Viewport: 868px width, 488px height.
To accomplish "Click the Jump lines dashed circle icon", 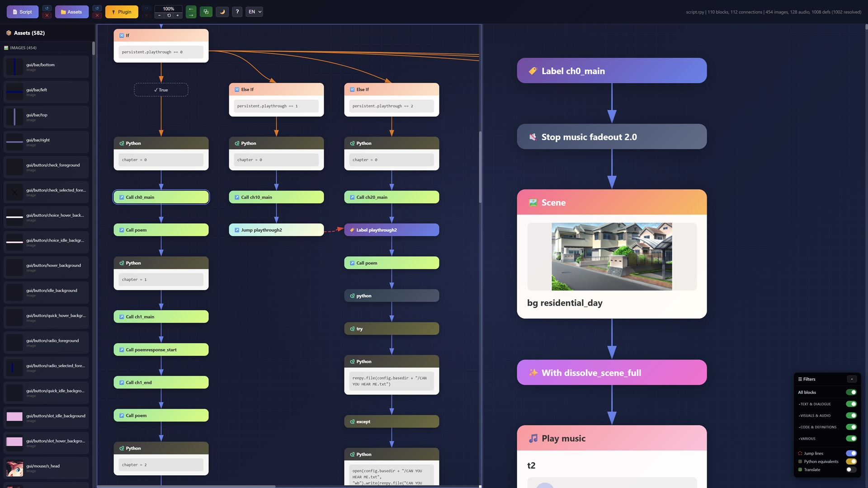I will tap(800, 453).
